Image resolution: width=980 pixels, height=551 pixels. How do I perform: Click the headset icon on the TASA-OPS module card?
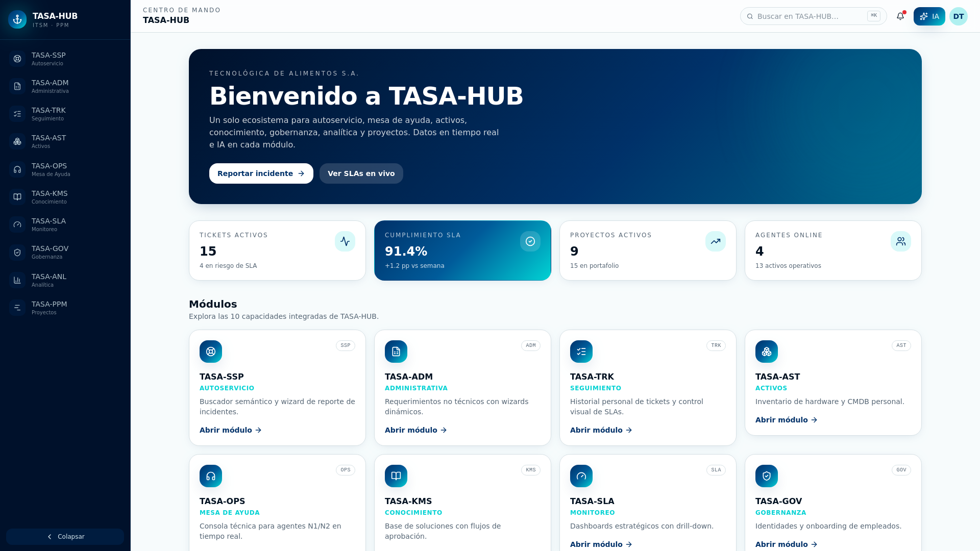click(x=211, y=476)
